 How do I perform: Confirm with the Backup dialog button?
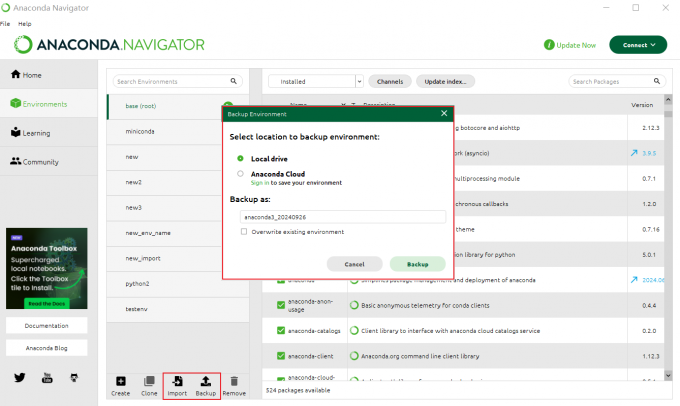418,264
